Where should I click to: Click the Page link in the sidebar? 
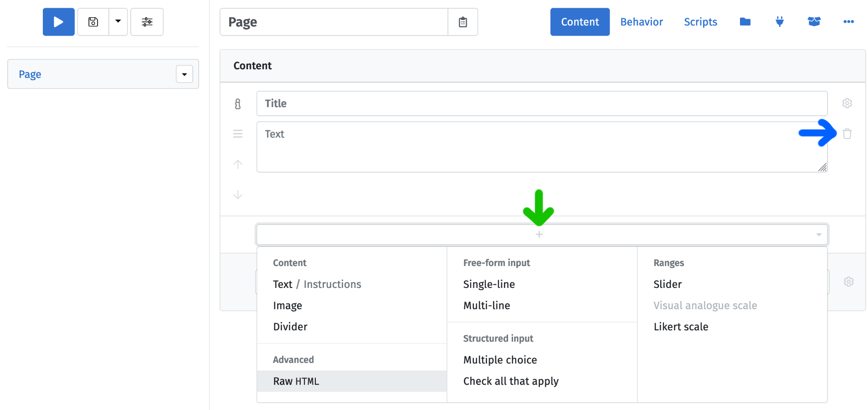30,74
